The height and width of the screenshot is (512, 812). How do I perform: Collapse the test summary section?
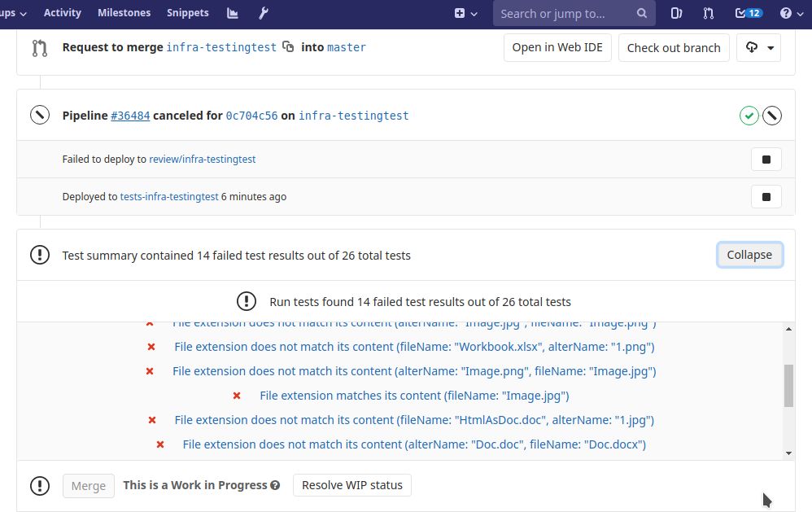coord(749,255)
